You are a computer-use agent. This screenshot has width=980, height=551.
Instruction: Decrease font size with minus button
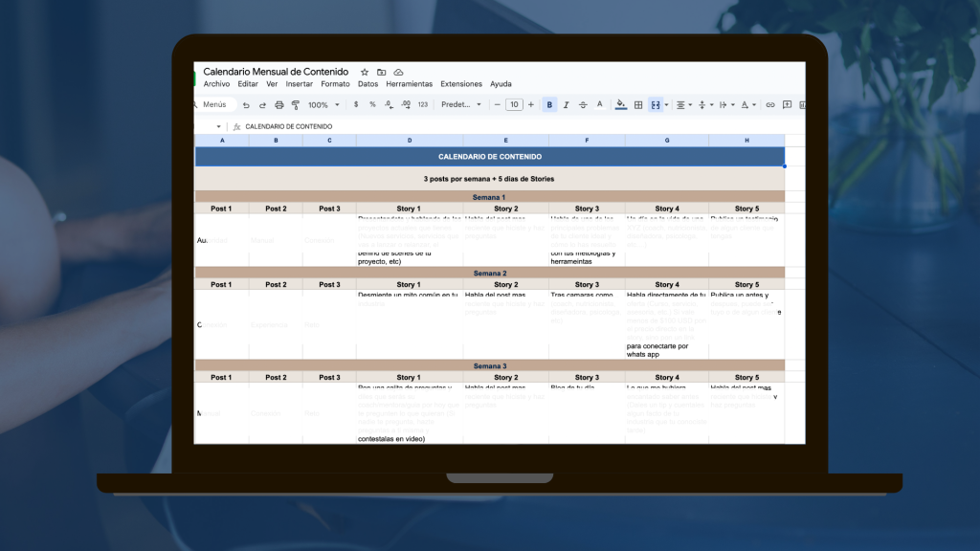pyautogui.click(x=498, y=105)
